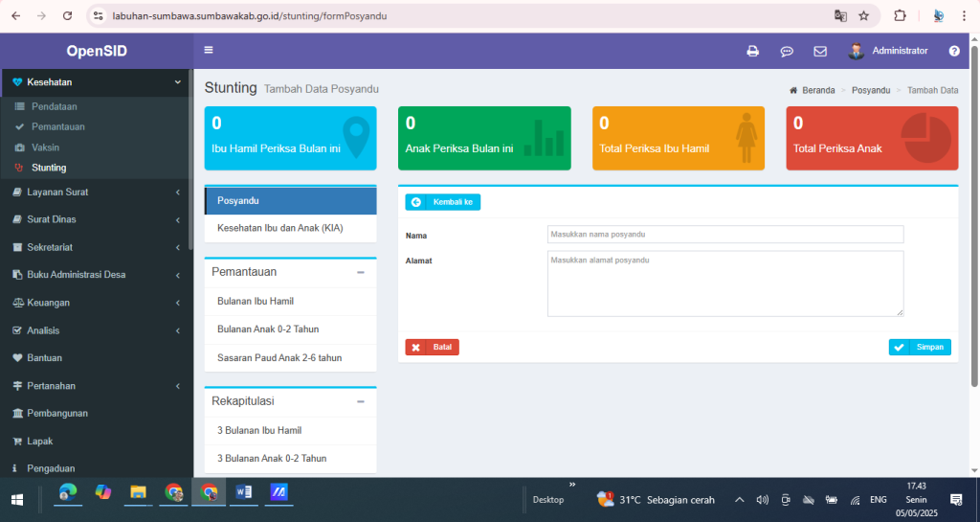Click the OpenSID logo title
980x522 pixels.
tap(97, 52)
